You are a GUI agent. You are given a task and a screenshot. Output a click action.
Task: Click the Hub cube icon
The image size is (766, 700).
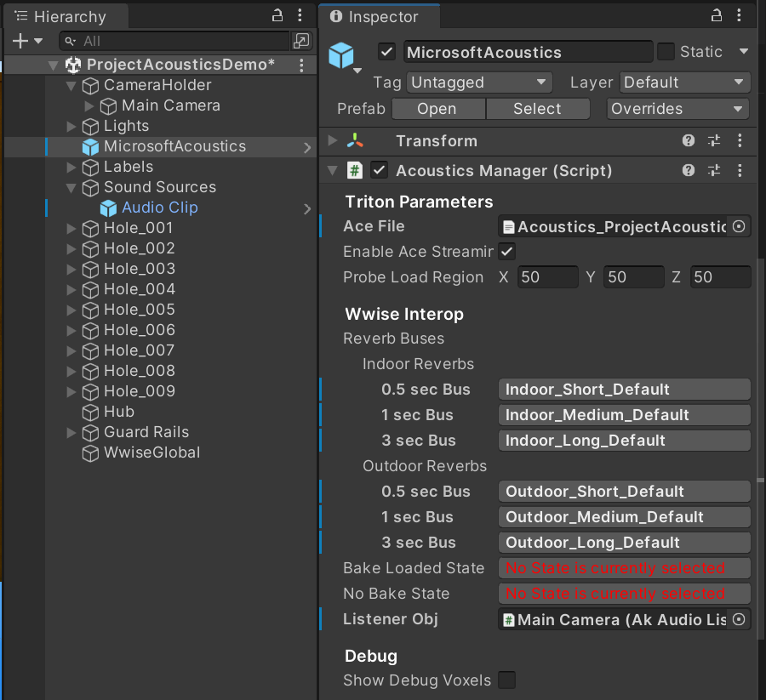[90, 413]
